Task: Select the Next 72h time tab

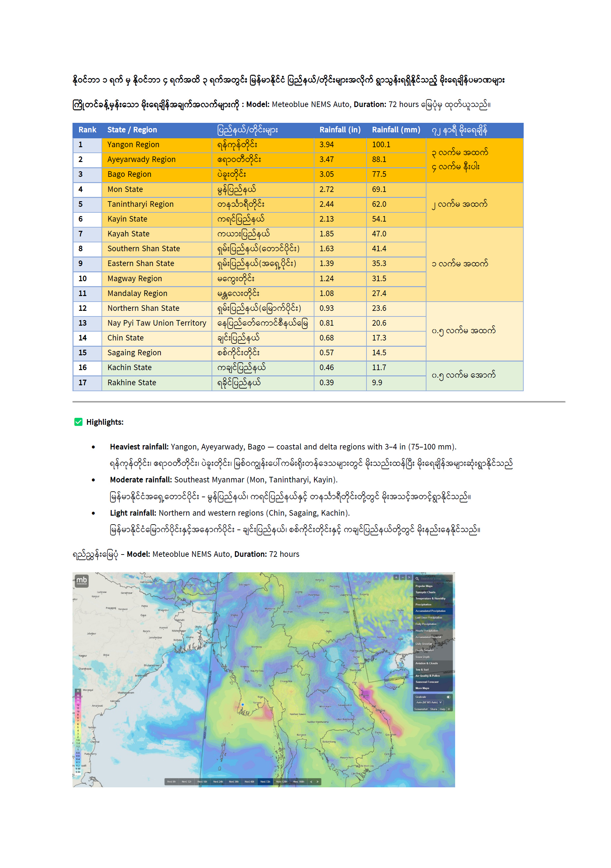Action: 265,781
